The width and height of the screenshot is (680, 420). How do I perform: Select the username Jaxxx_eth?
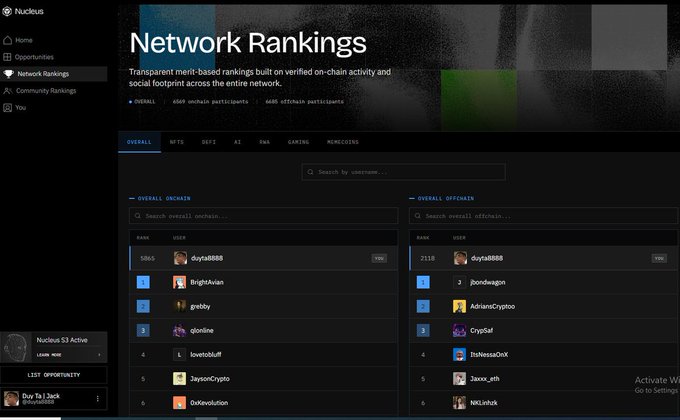(484, 378)
